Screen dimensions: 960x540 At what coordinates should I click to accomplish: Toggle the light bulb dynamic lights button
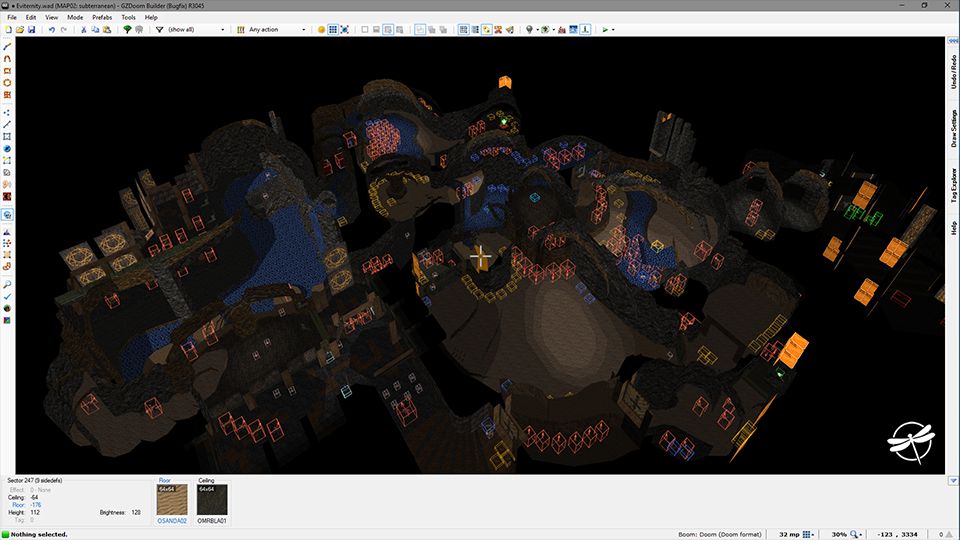[529, 30]
